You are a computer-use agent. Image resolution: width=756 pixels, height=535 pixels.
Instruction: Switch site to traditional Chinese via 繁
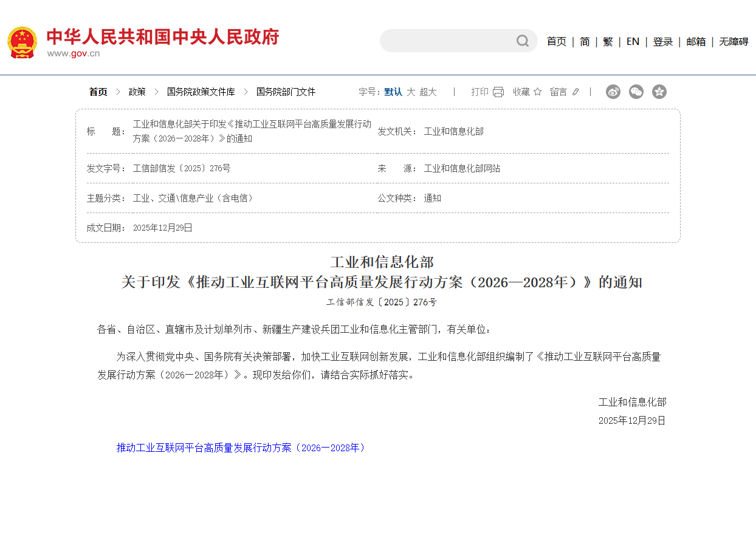point(608,41)
